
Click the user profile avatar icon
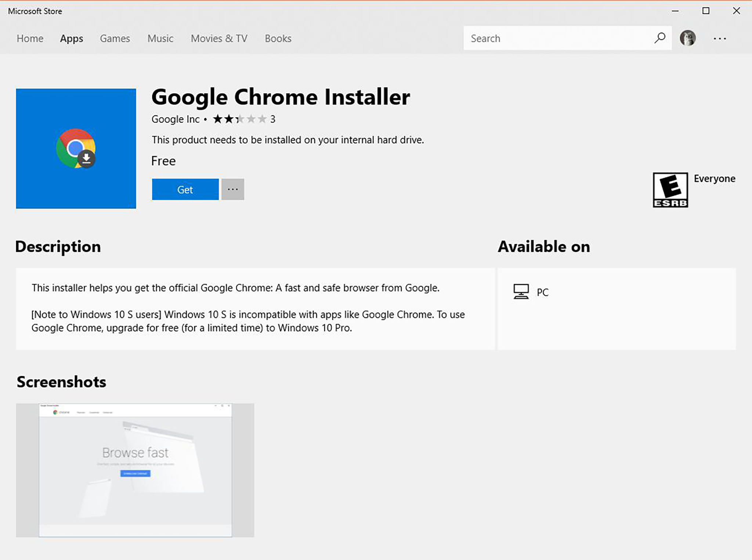[x=687, y=38]
